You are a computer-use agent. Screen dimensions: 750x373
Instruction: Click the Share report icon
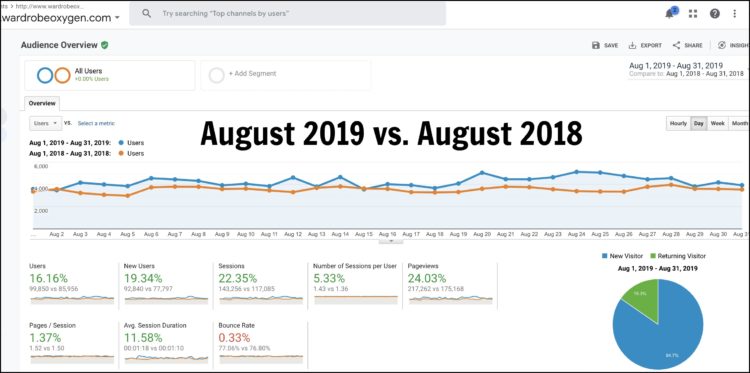(676, 45)
